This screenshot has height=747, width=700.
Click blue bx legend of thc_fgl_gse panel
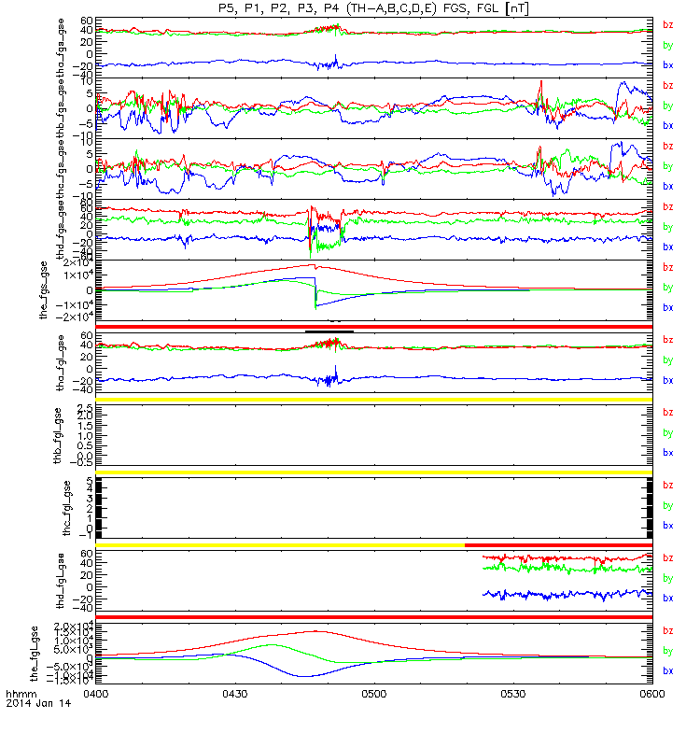tap(668, 526)
